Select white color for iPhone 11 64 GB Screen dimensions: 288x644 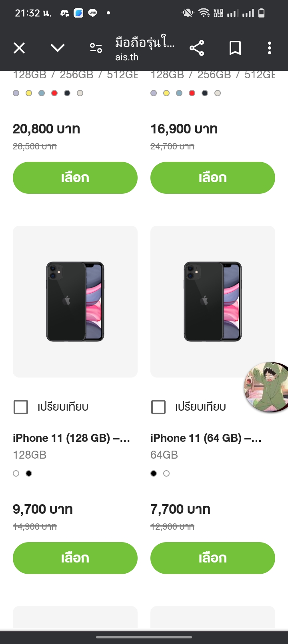pos(166,473)
